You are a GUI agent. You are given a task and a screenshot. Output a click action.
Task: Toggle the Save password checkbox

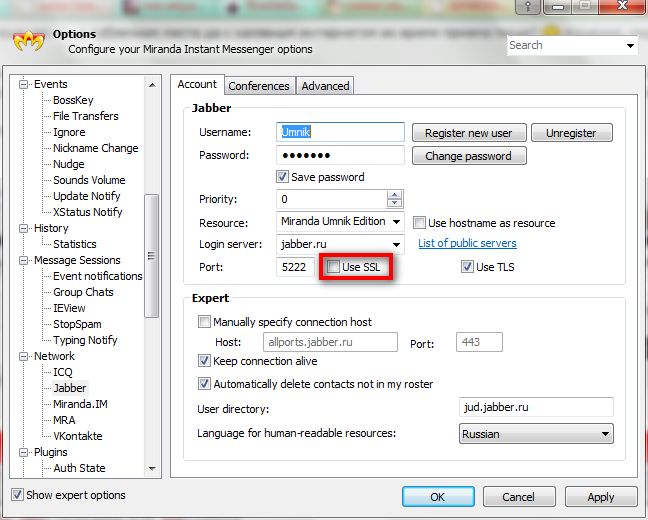282,177
